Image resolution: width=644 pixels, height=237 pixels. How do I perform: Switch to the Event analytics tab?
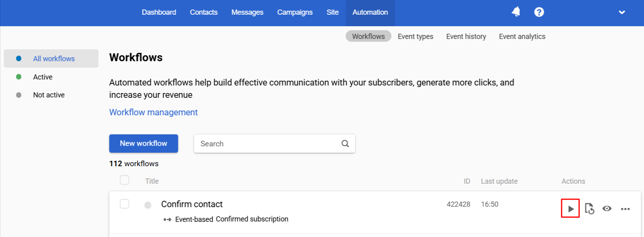[x=522, y=37]
